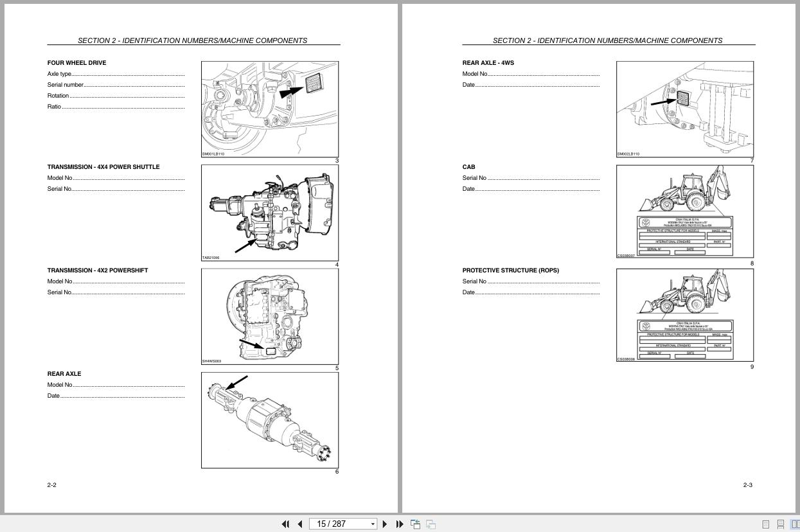Click page number 2-3 footer
The width and height of the screenshot is (800, 532).
click(x=748, y=485)
